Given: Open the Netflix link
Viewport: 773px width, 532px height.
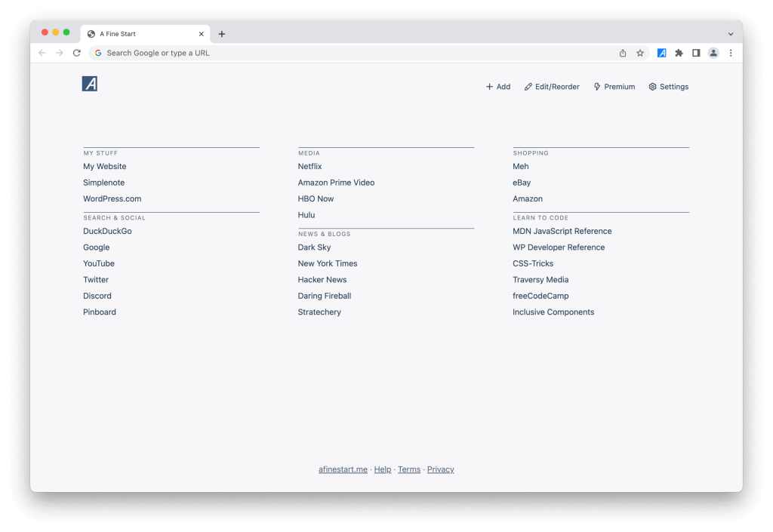Looking at the screenshot, I should (310, 167).
